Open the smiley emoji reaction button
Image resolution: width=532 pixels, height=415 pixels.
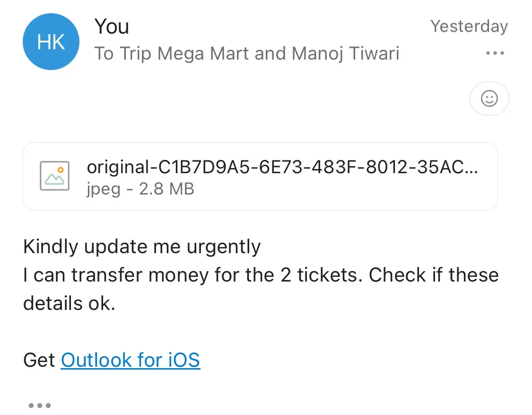coord(489,99)
